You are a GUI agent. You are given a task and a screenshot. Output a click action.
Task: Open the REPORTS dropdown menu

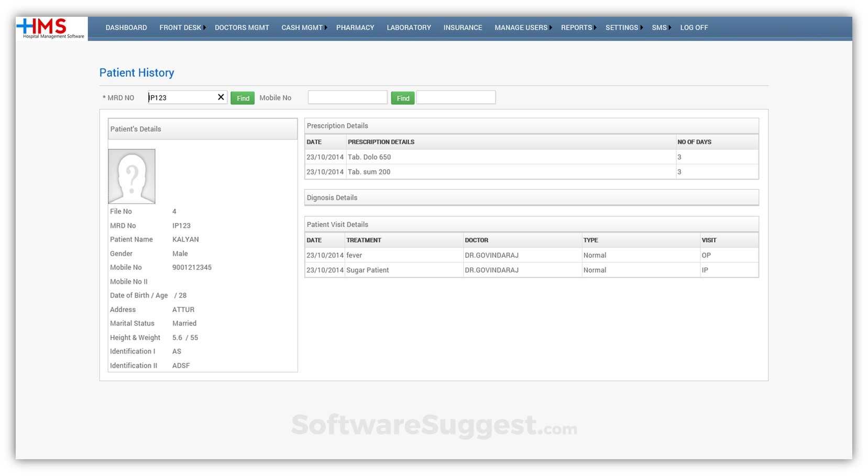(576, 27)
